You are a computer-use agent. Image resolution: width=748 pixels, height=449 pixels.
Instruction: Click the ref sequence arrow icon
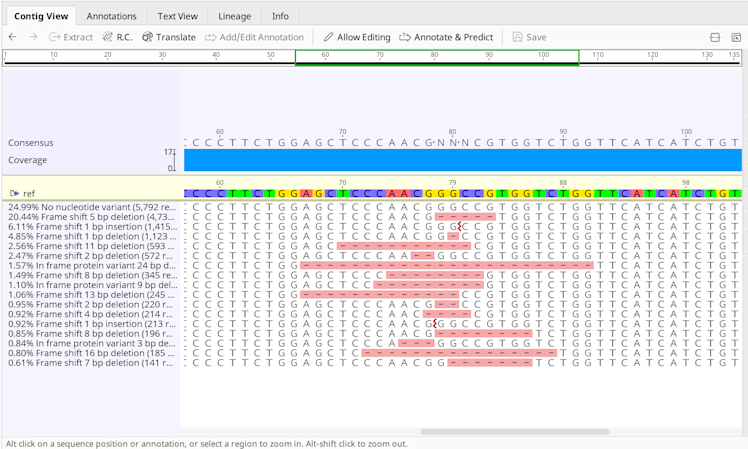coord(15,193)
